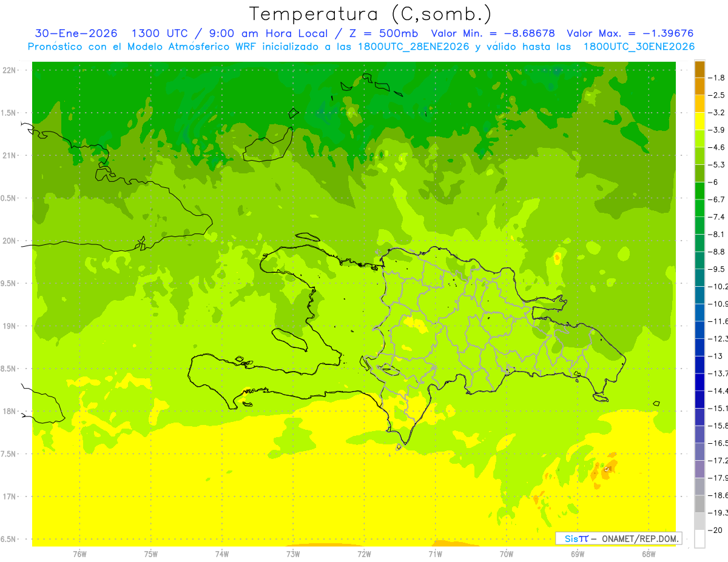Pick the teal swatch between -9.5 and -10.2
728x562 pixels.
click(x=699, y=278)
